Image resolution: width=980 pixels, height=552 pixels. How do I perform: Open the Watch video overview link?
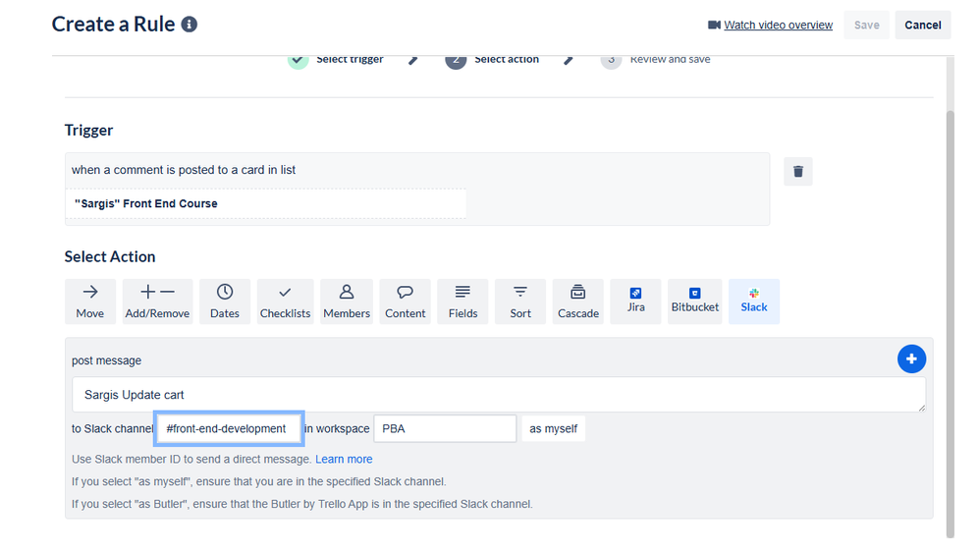(x=778, y=25)
